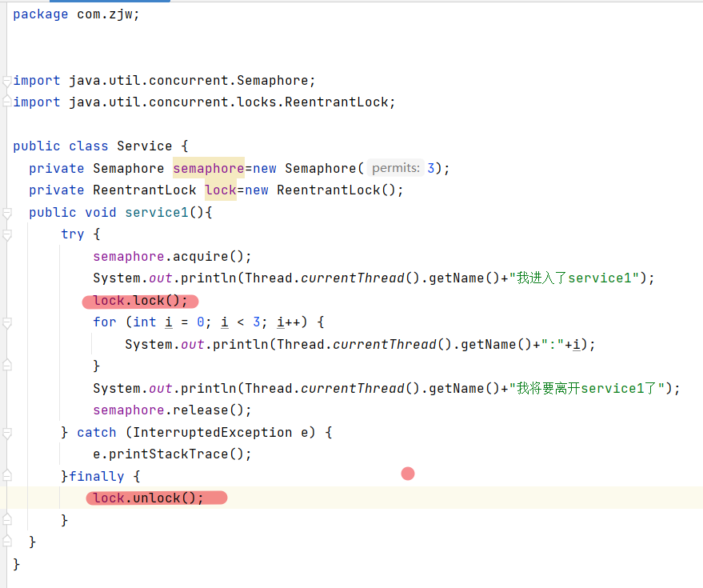This screenshot has width=703, height=588.
Task: Click fold end marker at ReentrantLock import line
Action: tap(6, 102)
